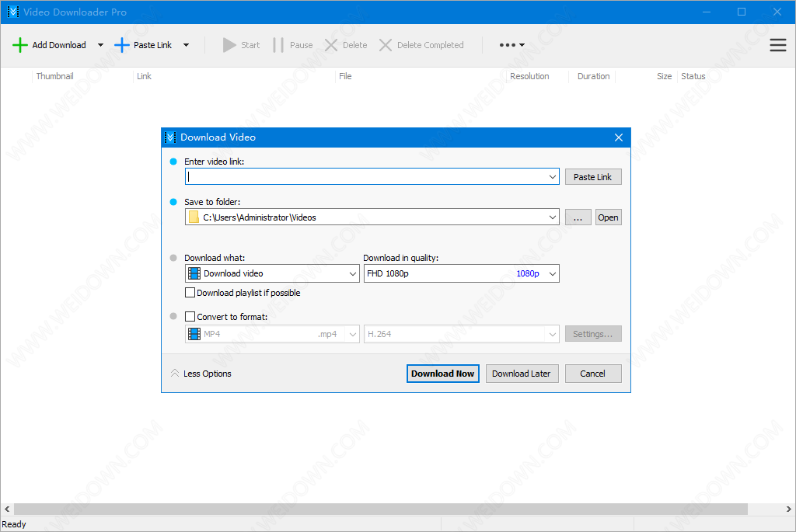Screen dimensions: 796x532
Task: Click the Thumbnail column header
Action: point(55,76)
